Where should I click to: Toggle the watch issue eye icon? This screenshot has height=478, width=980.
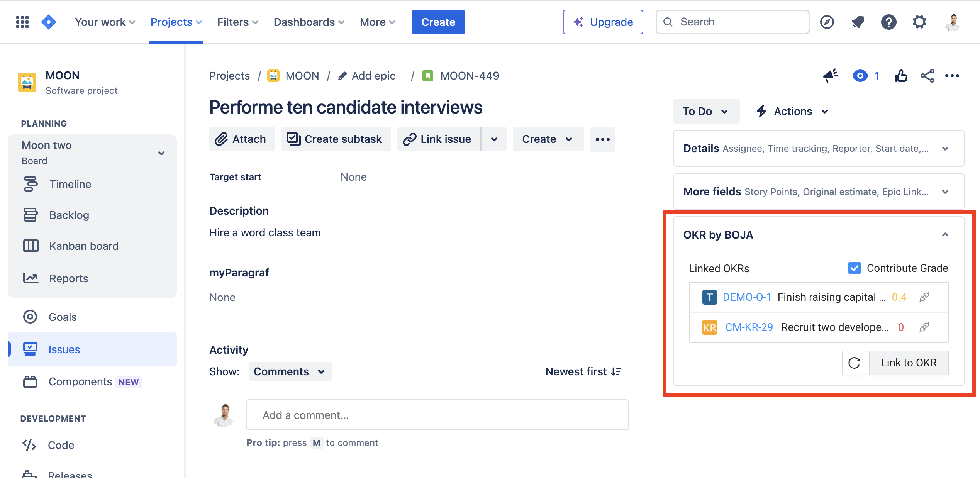click(860, 76)
